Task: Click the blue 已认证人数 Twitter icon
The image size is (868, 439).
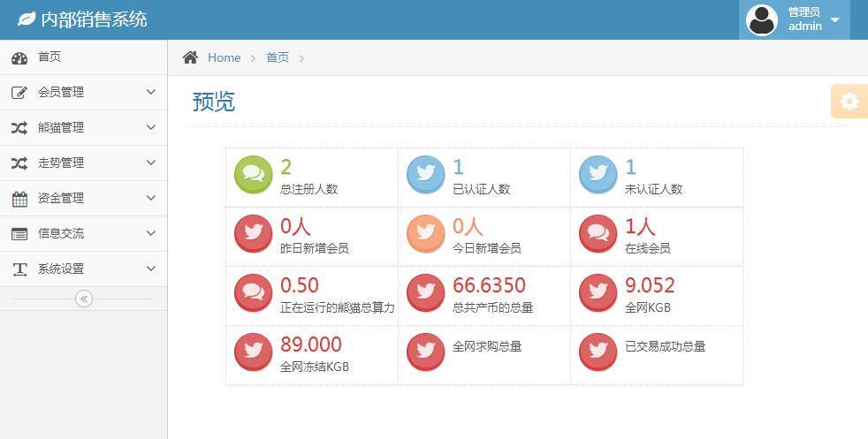Action: click(425, 174)
